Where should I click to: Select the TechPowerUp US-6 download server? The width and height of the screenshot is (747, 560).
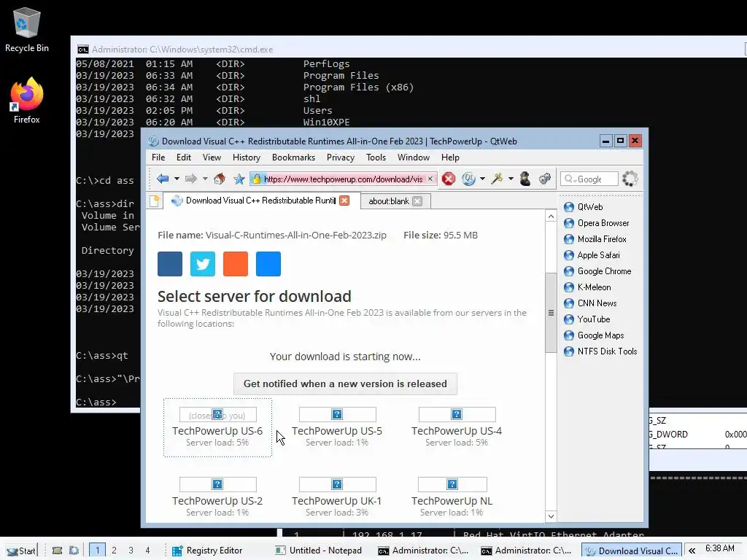[x=217, y=427]
